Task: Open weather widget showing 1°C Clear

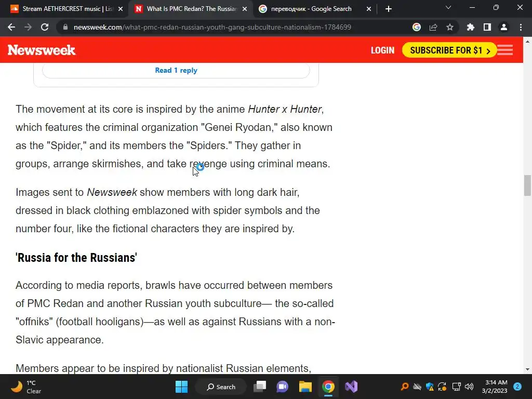Action: pyautogui.click(x=26, y=387)
